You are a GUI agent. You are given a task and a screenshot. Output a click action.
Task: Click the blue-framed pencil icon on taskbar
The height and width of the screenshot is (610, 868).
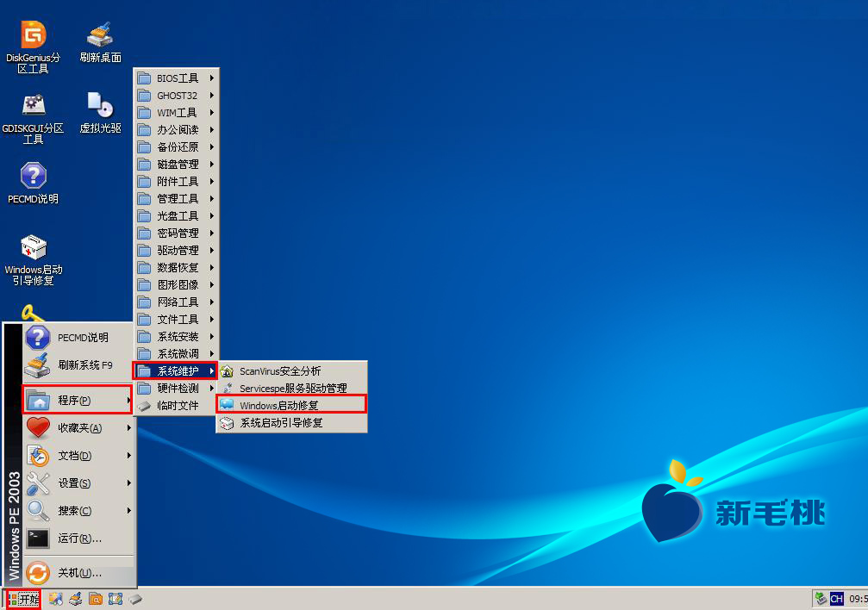click(x=116, y=599)
